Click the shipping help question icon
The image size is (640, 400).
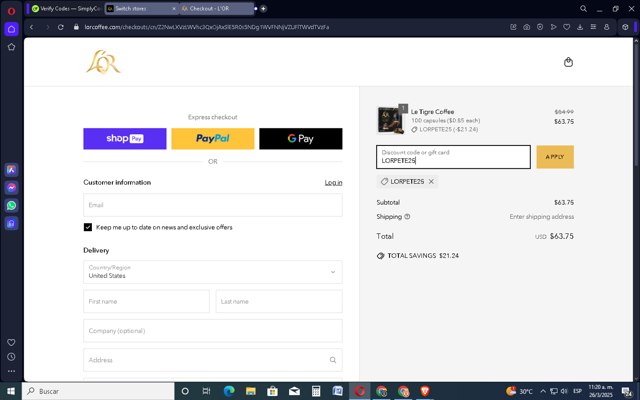click(x=407, y=217)
